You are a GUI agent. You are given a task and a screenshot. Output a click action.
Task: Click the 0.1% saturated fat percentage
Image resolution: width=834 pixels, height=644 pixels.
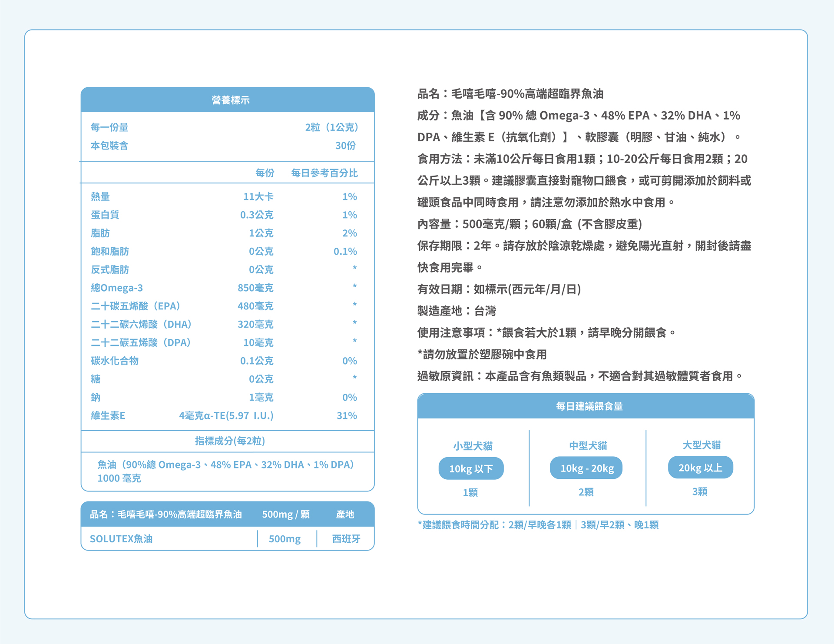click(345, 251)
